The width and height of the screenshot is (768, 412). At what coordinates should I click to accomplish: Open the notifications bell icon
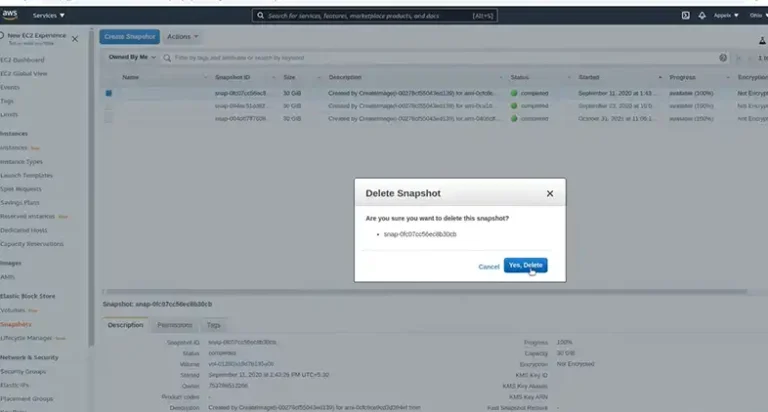pyautogui.click(x=702, y=16)
